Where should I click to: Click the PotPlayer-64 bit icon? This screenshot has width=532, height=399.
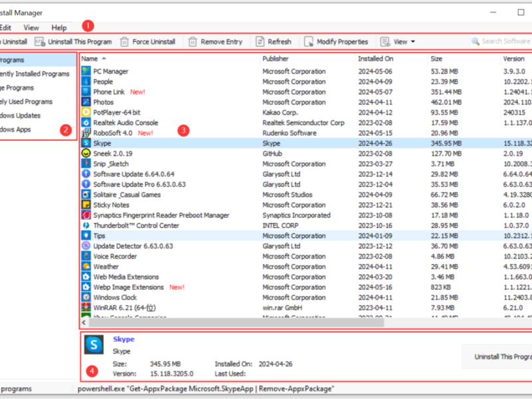point(86,112)
